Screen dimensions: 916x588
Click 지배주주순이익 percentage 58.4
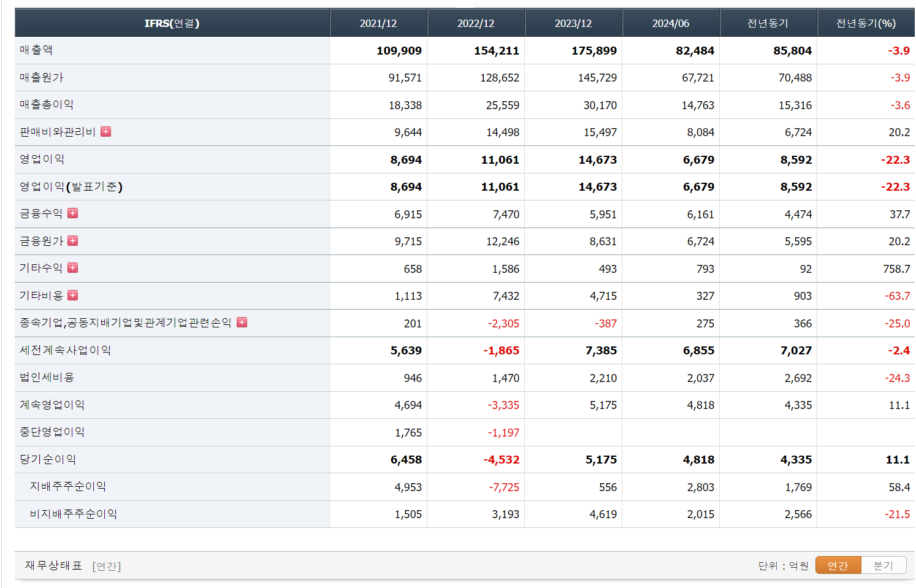[899, 487]
